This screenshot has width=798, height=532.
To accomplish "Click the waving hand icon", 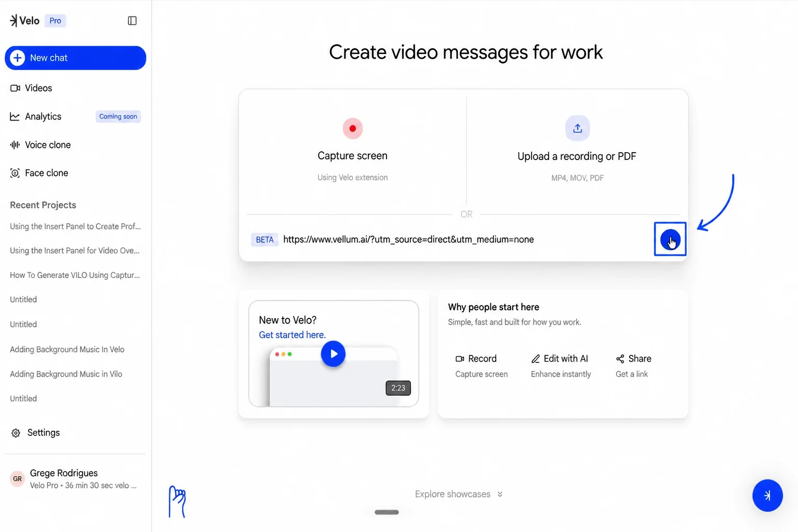I will coord(177,502).
